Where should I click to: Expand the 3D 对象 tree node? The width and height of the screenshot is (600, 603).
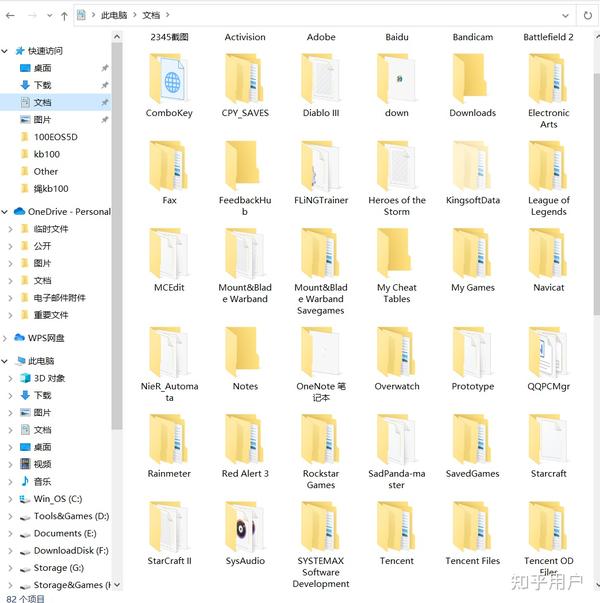click(10, 378)
